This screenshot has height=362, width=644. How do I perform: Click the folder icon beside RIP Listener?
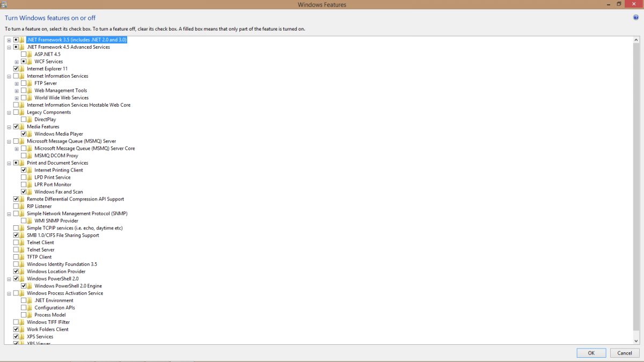(x=23, y=206)
